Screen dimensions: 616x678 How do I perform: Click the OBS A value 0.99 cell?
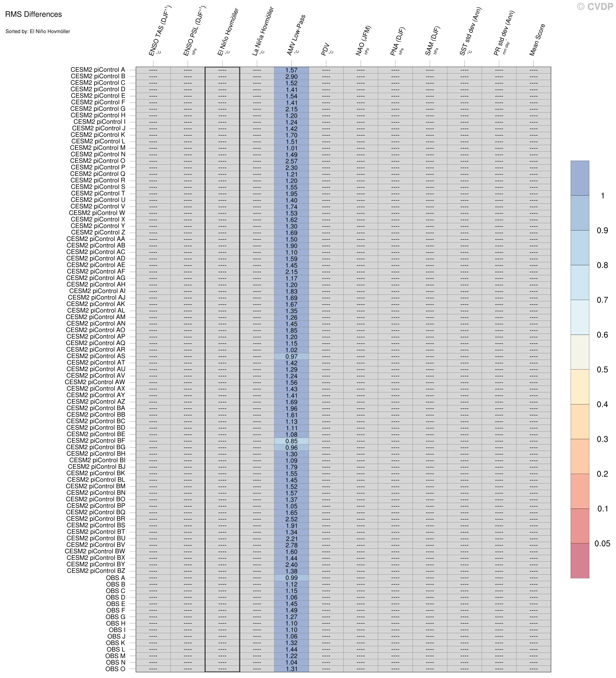tap(291, 578)
